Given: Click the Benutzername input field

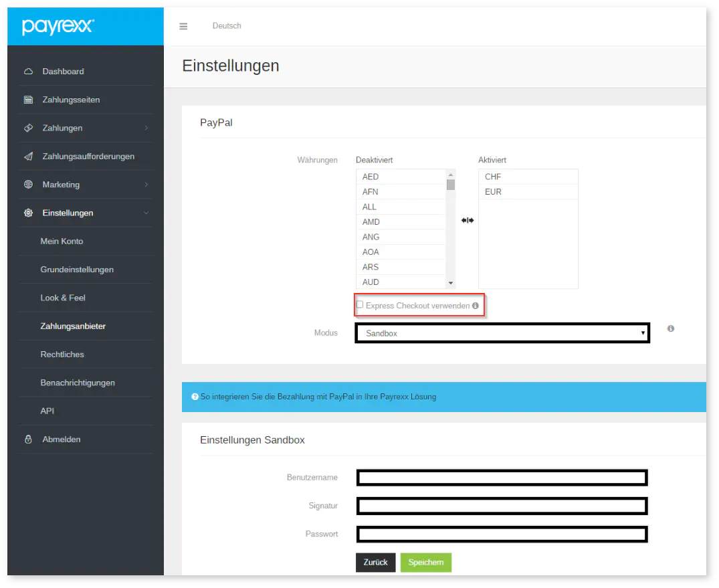Looking at the screenshot, I should [502, 478].
